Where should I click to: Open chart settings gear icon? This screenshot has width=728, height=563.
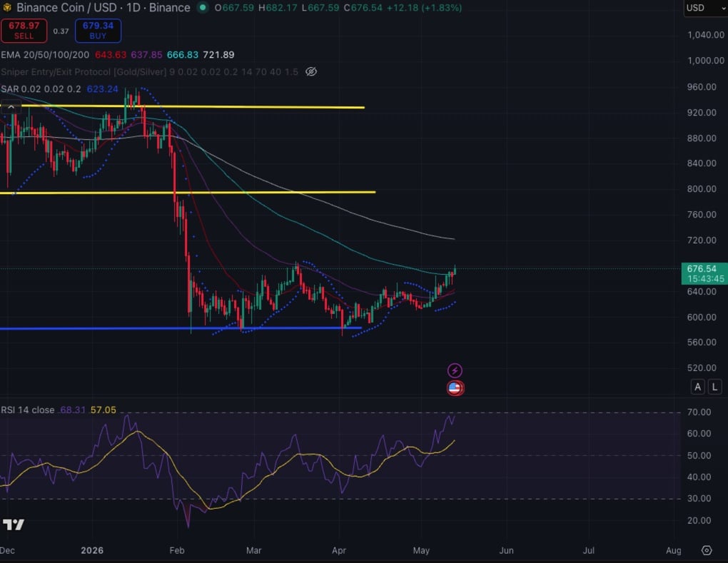tap(706, 550)
